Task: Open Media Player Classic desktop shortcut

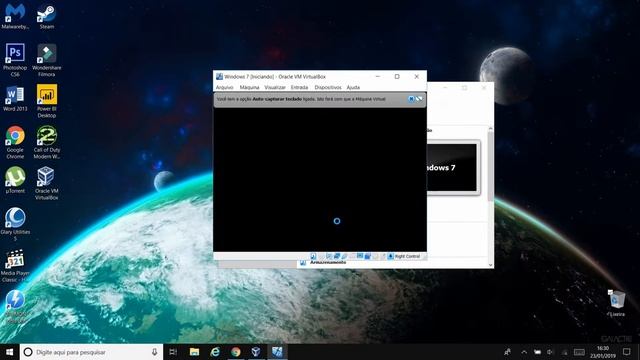Action: click(x=15, y=265)
